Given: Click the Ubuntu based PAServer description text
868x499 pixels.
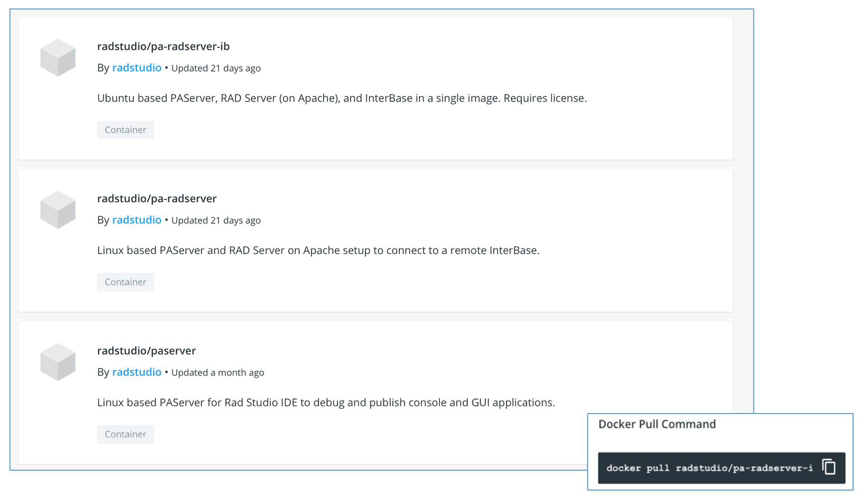Looking at the screenshot, I should click(x=342, y=98).
